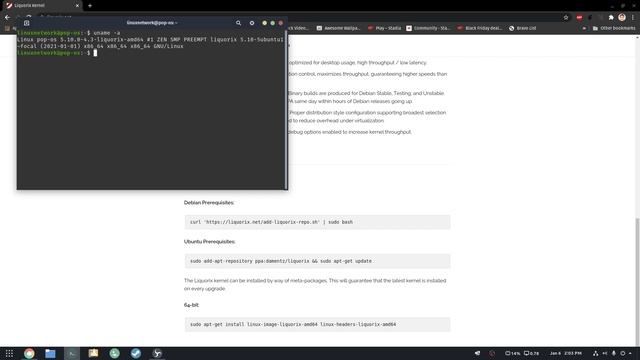Click the curl add-liquorix-repo.sh command block

(317, 222)
